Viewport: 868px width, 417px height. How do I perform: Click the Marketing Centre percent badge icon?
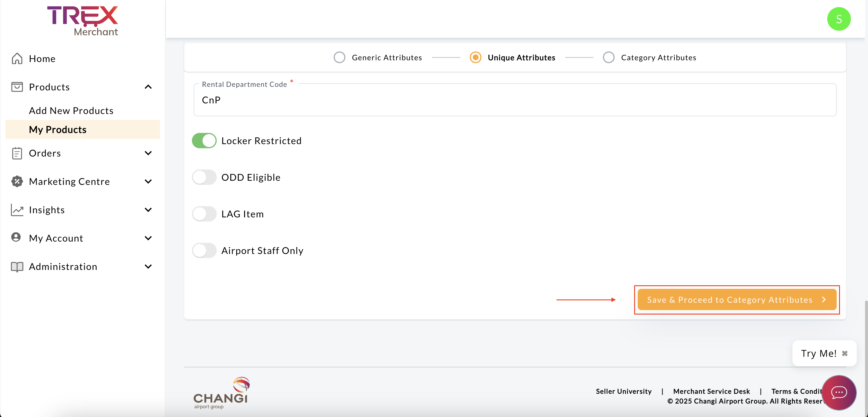[x=17, y=181]
